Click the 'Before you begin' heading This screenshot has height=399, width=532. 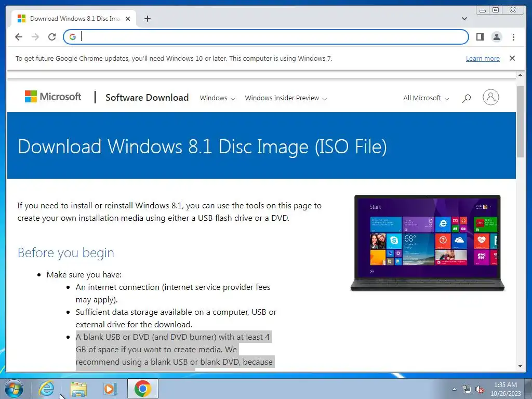(x=66, y=253)
